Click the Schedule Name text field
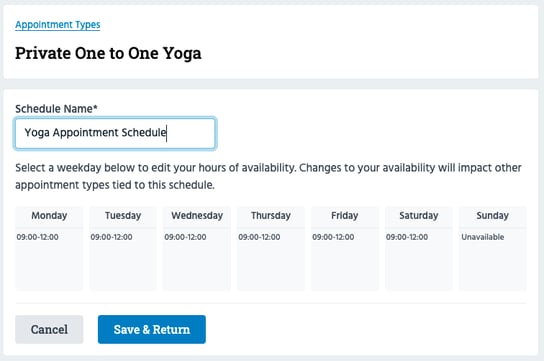The height and width of the screenshot is (361, 544). [115, 133]
